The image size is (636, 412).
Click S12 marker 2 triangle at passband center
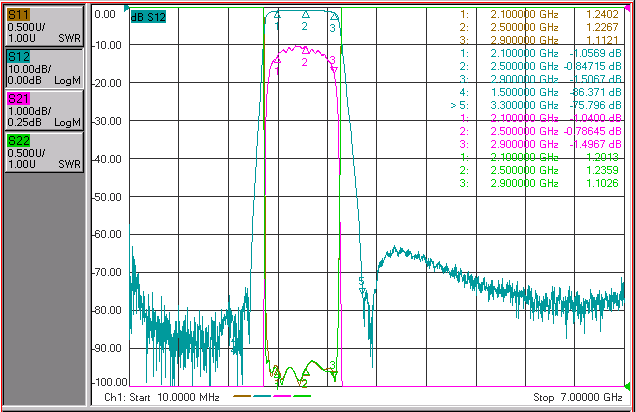pyautogui.click(x=306, y=15)
